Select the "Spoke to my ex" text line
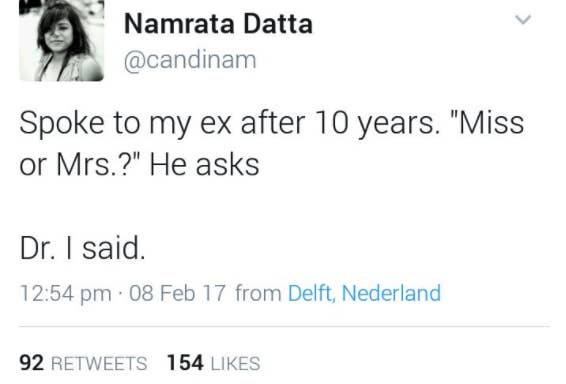Viewport: 566px width, 384px height. [271, 123]
